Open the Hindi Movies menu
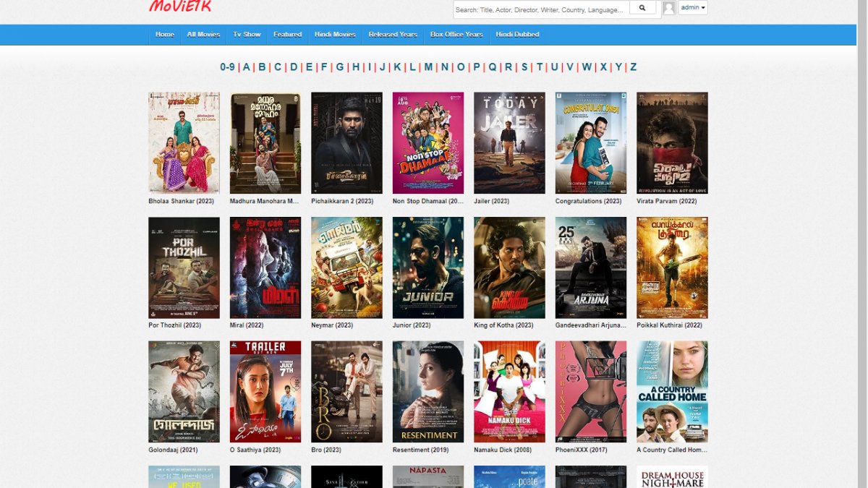868x488 pixels. 335,35
